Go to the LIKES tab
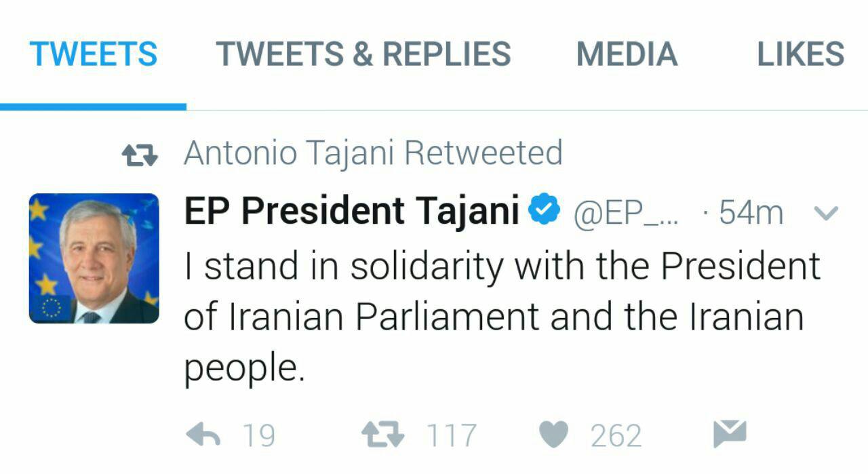Viewport: 868px width, 474px height. 800,54
